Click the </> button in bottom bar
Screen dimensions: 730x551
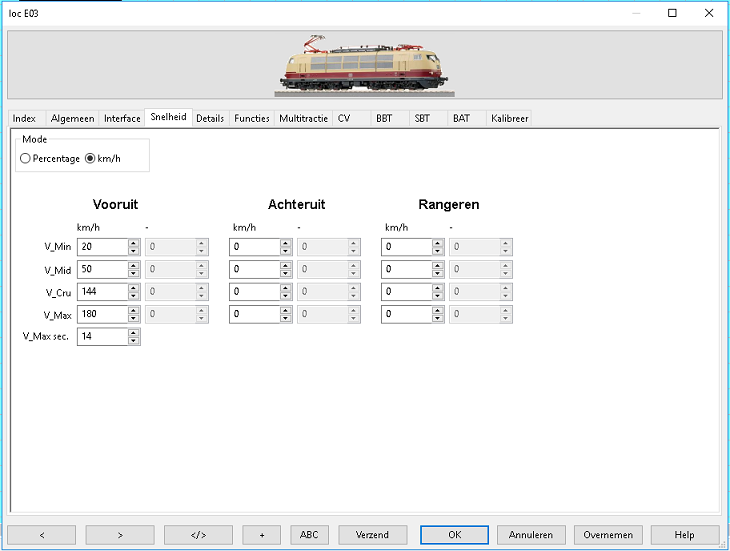(198, 535)
